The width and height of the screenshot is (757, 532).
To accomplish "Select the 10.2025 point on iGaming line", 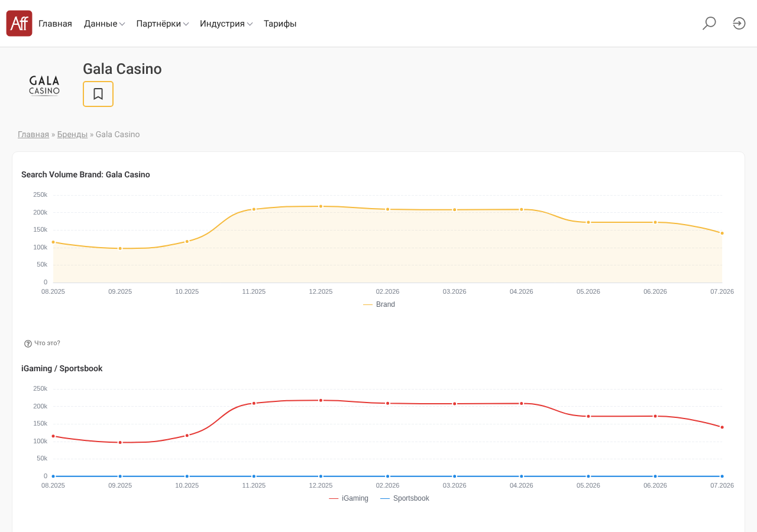I will pos(187,436).
